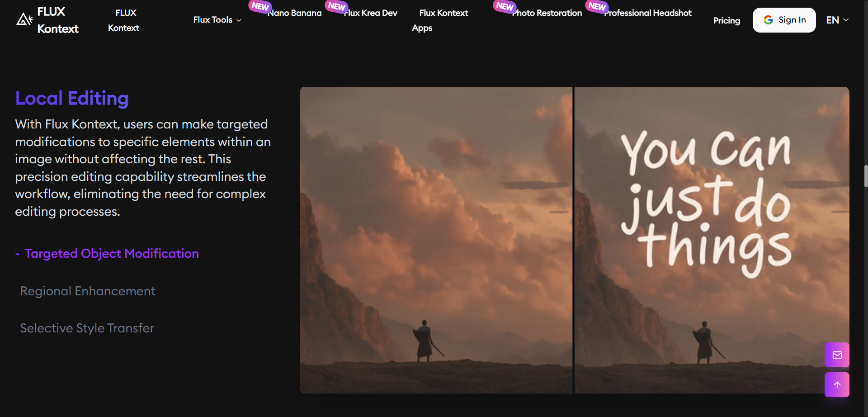Viewport: 868px width, 417px height.
Task: Open the FLUX Kontext brand name link
Action: [58, 20]
